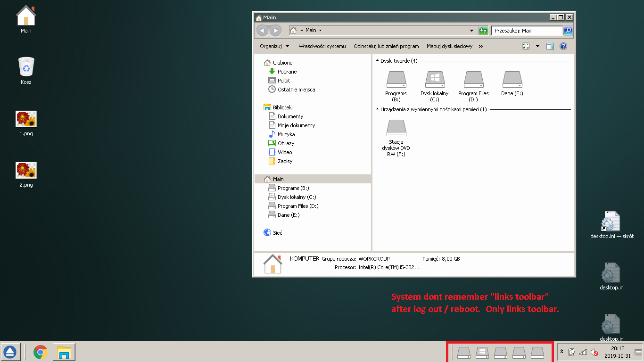Refresh the Main folder with the green button
644x362 pixels.
click(x=483, y=31)
